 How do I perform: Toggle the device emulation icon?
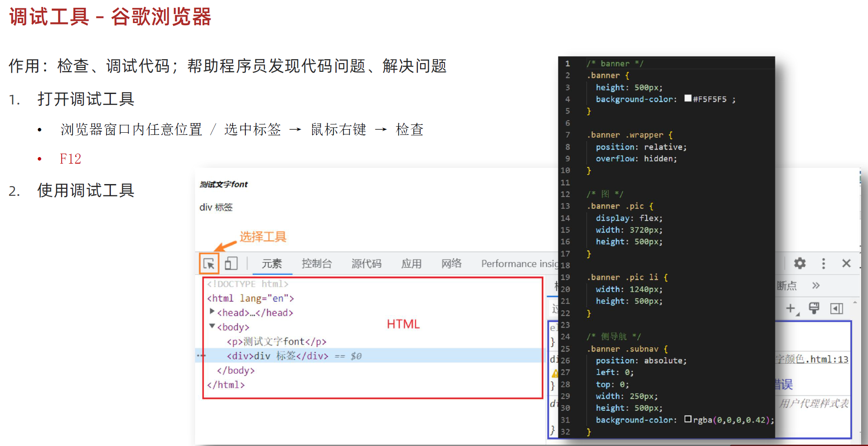click(x=231, y=263)
